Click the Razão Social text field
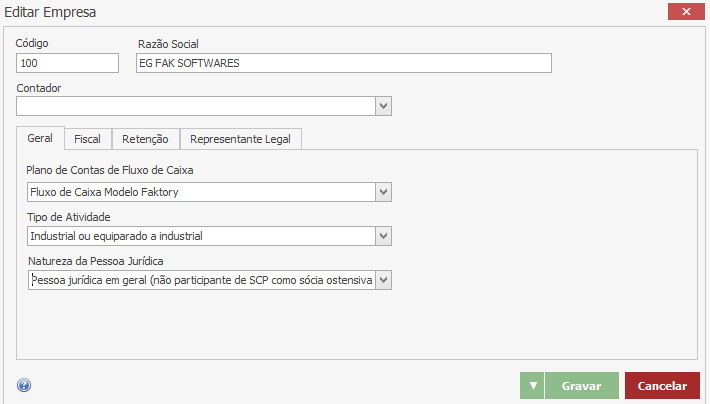710x404 pixels. click(x=343, y=63)
